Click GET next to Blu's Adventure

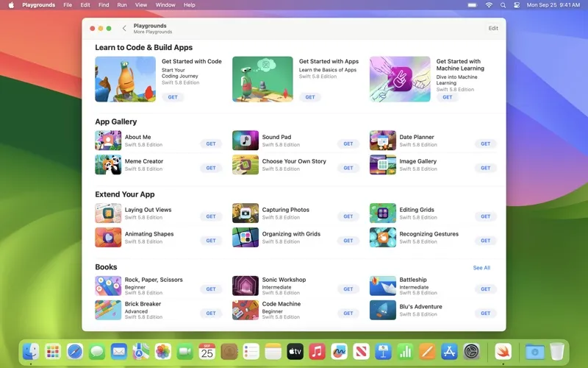click(x=485, y=314)
